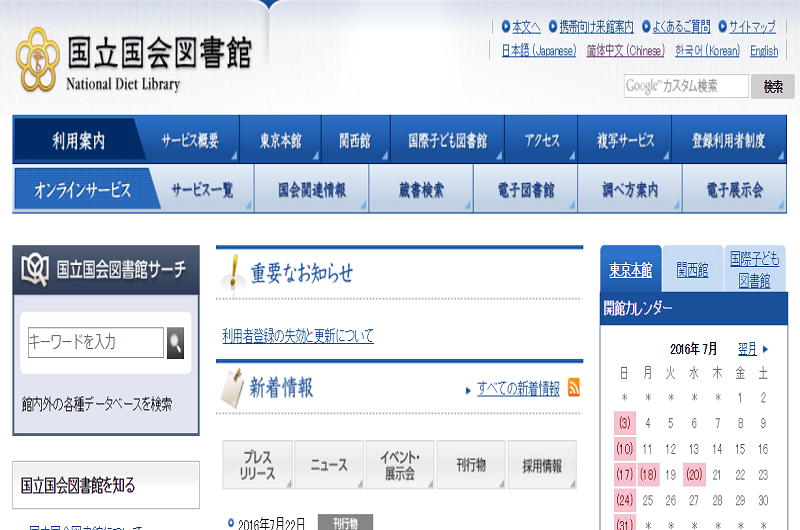Click the NDL Search book logo icon

[35, 268]
